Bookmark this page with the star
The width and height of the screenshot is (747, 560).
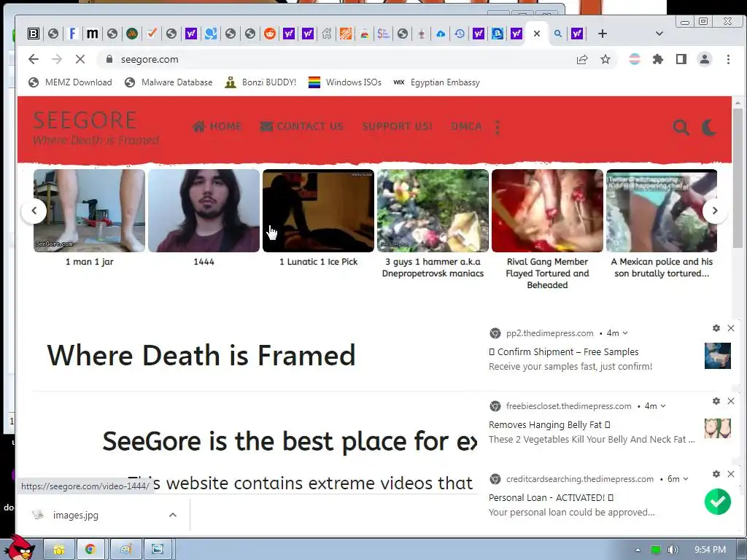pyautogui.click(x=605, y=59)
